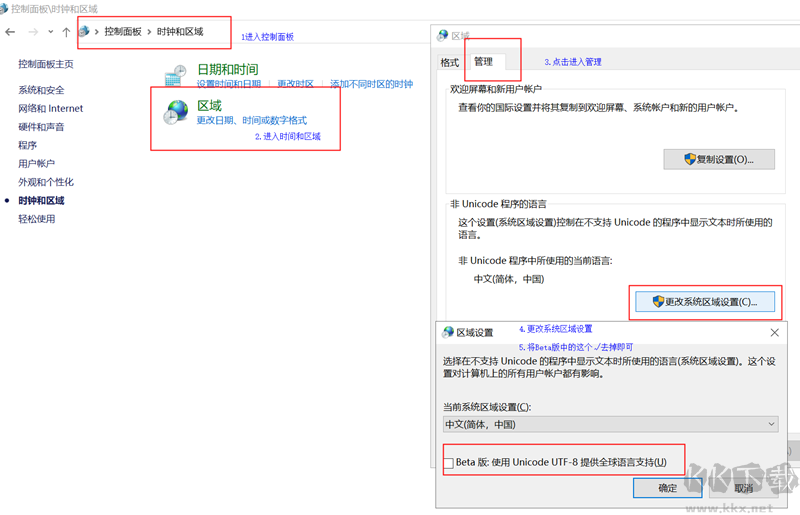Click the Control Panel icon in address bar
The width and height of the screenshot is (800, 515).
coord(84,31)
